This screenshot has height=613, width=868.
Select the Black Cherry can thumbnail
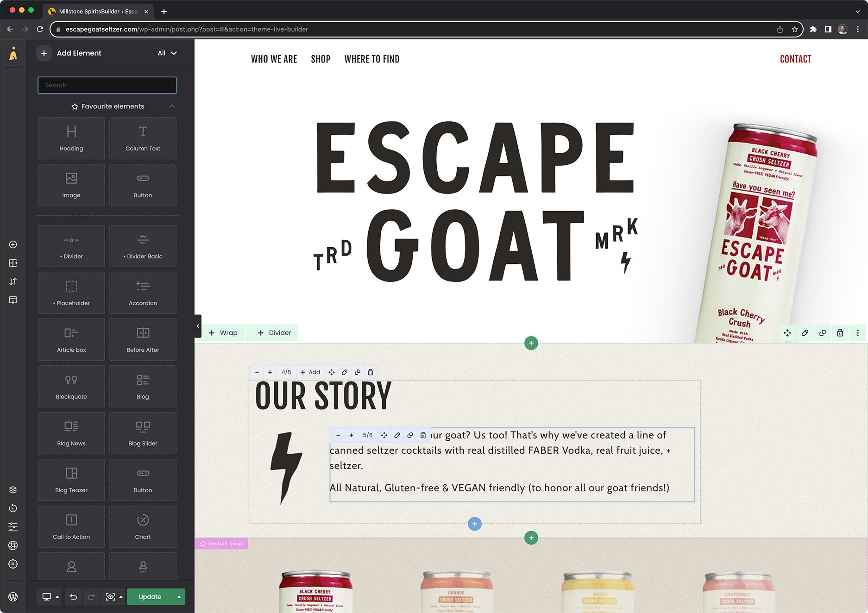(x=315, y=592)
